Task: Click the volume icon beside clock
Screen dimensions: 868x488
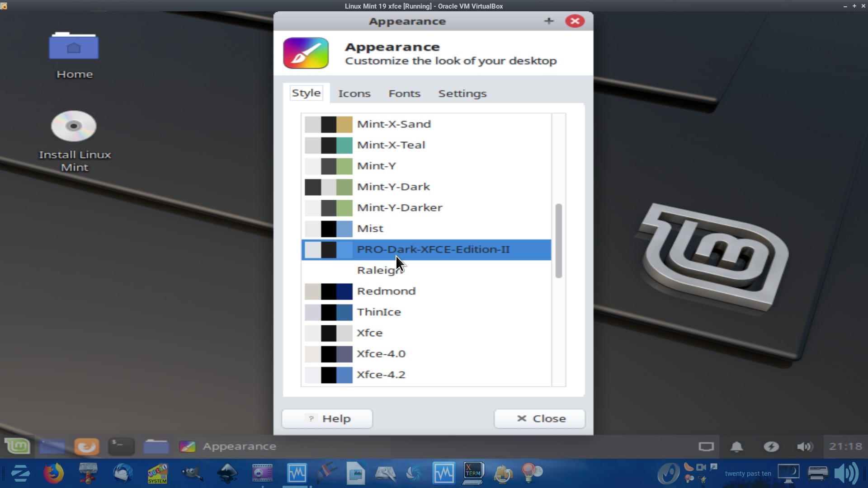Action: (x=805, y=446)
